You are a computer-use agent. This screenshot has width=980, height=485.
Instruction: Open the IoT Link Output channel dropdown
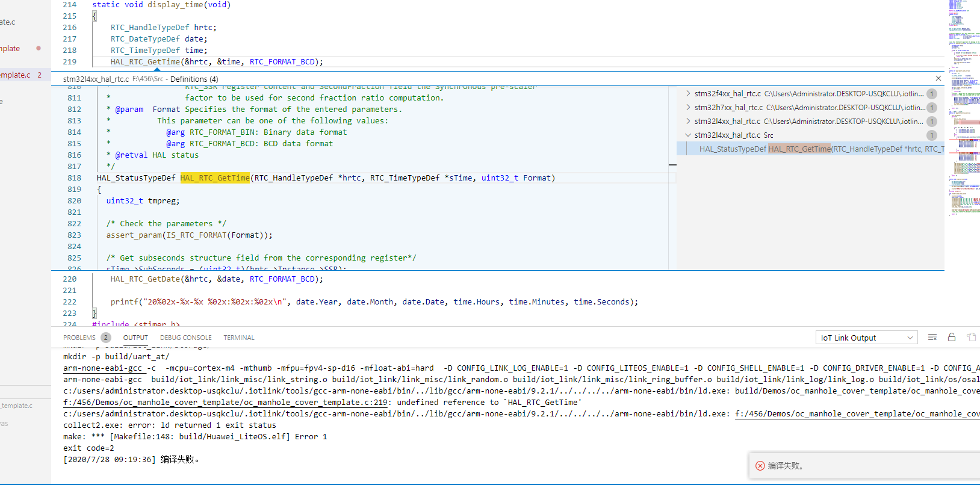(x=866, y=338)
